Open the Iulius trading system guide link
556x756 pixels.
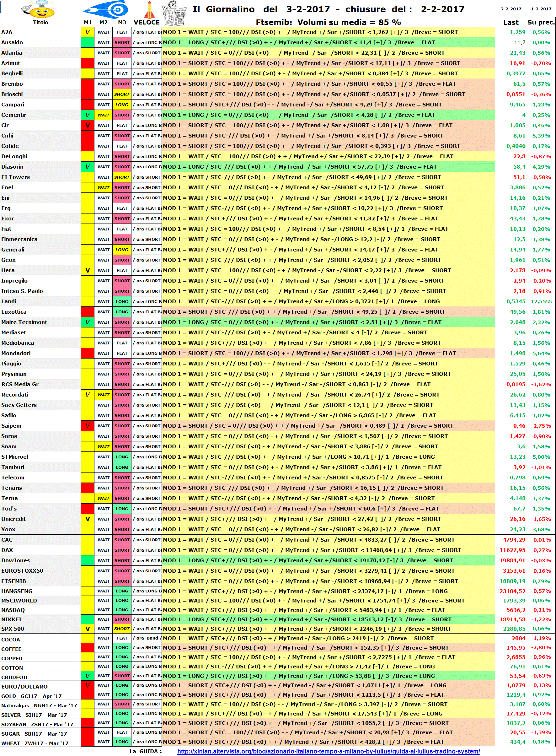click(x=329, y=751)
